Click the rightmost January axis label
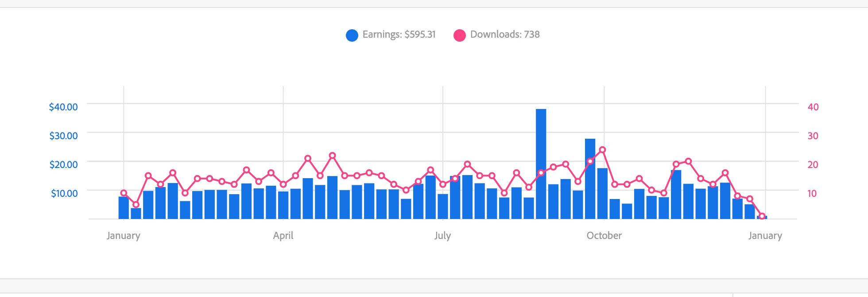This screenshot has height=297, width=868. click(765, 236)
